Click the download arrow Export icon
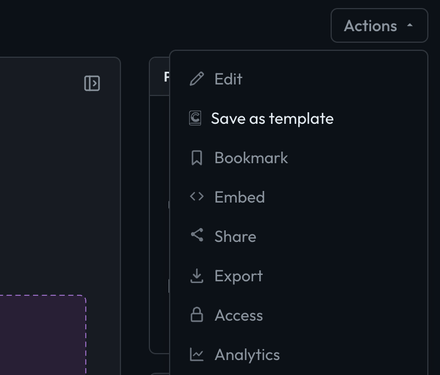The height and width of the screenshot is (375, 440). [197, 276]
